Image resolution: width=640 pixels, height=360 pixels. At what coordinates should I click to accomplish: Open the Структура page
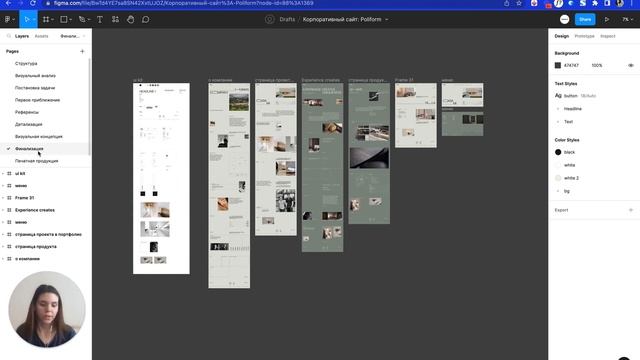[x=26, y=64]
